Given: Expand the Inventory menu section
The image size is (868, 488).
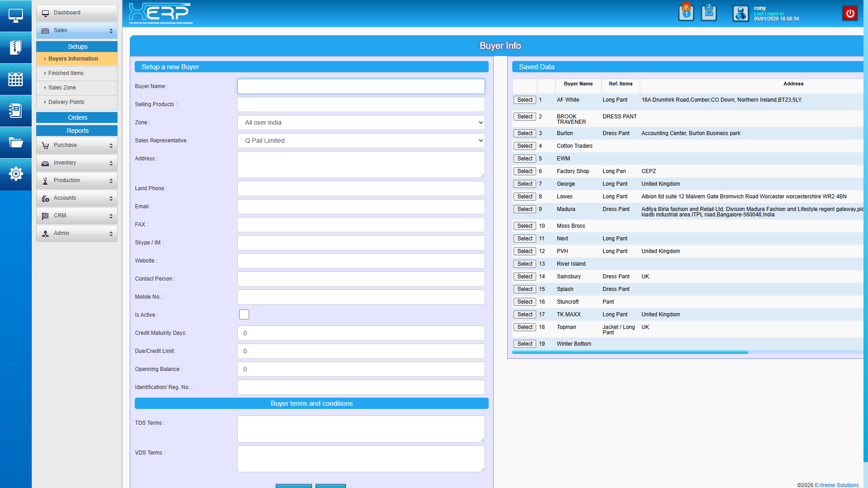Looking at the screenshot, I should [x=77, y=163].
